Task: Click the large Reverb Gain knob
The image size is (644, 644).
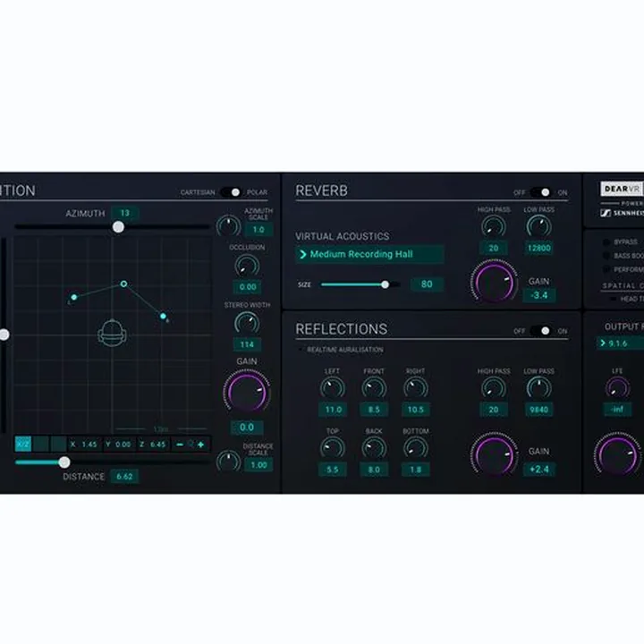Action: tap(494, 282)
